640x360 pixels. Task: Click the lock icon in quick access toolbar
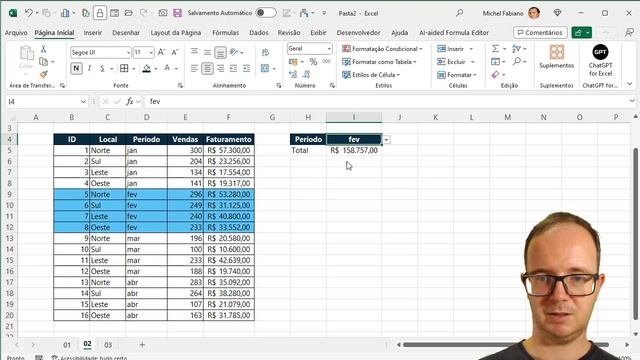tap(100, 13)
